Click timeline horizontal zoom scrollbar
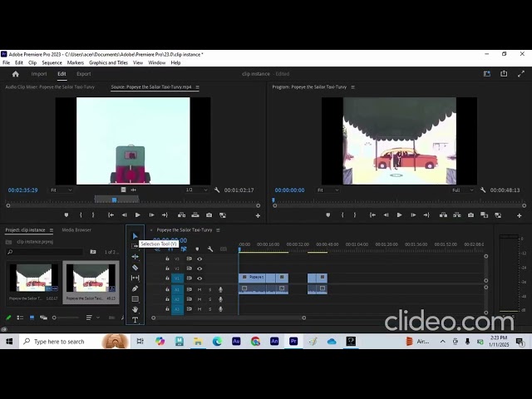Screen dimensions: 532x399 229,318
